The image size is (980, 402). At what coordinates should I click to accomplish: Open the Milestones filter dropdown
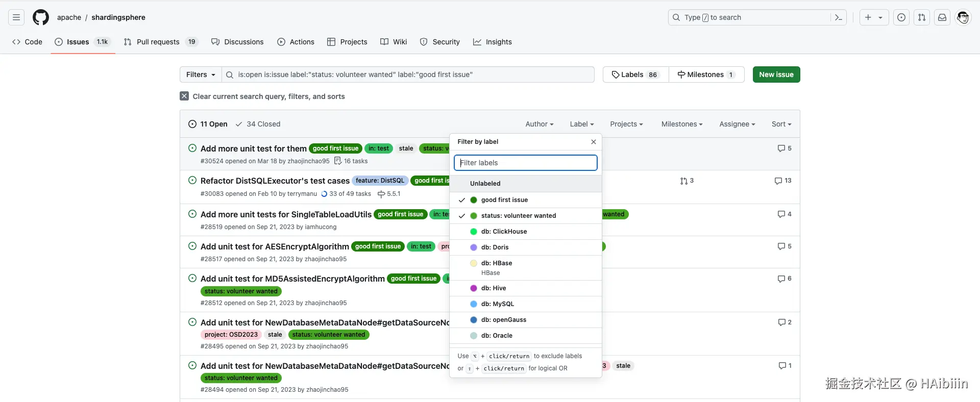[x=682, y=124]
